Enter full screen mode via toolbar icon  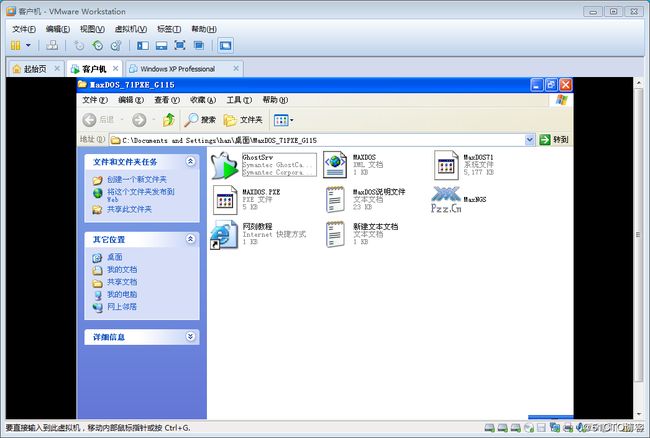point(180,45)
